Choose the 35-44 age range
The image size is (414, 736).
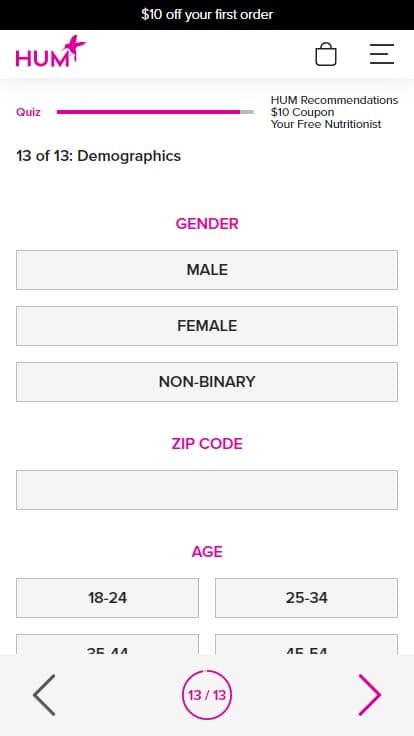pos(107,644)
